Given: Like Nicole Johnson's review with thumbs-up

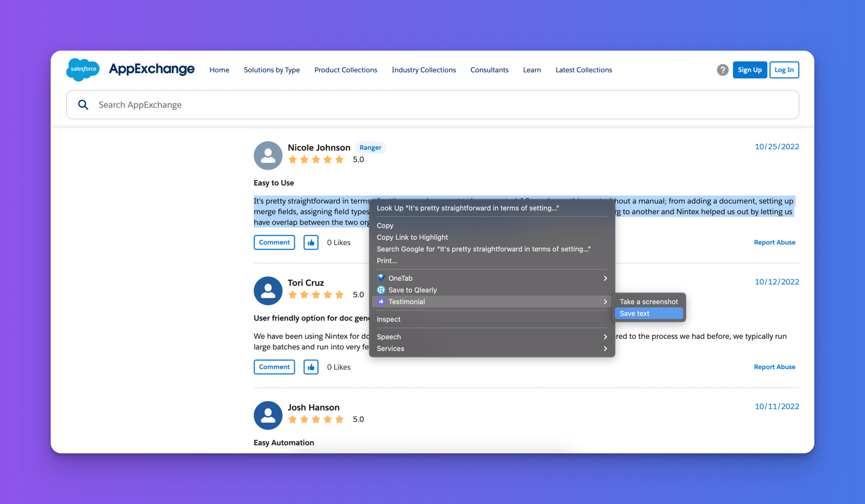Looking at the screenshot, I should click(x=311, y=242).
